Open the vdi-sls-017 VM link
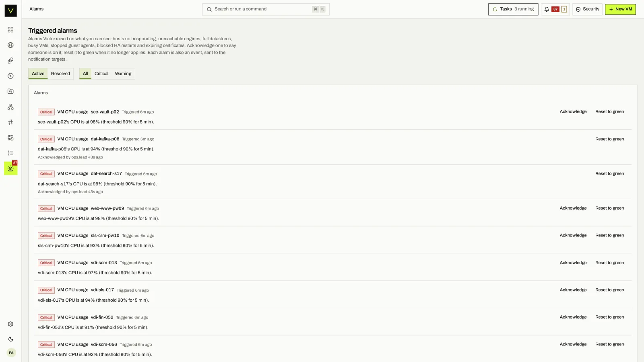 click(102, 290)
